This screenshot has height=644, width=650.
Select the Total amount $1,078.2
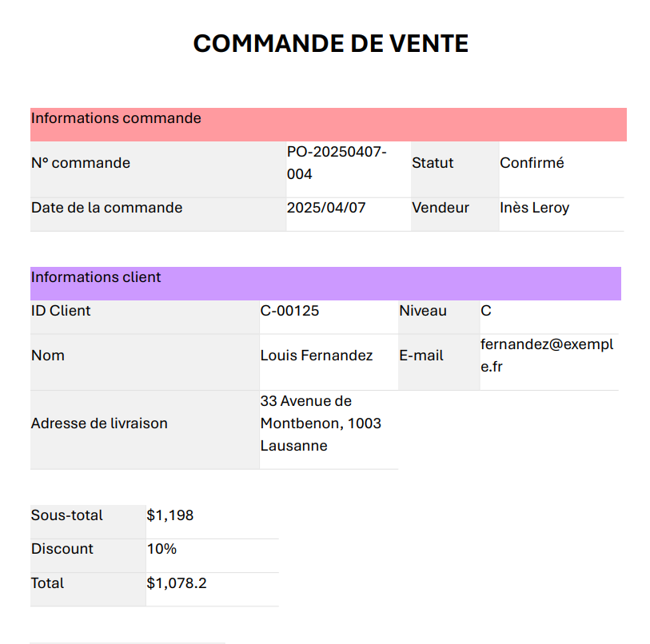[x=177, y=583]
